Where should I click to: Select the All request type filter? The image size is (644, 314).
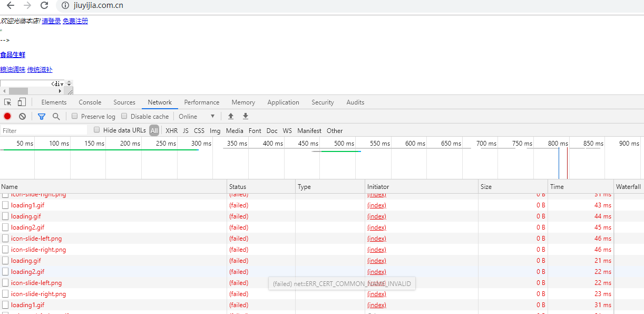tap(154, 130)
